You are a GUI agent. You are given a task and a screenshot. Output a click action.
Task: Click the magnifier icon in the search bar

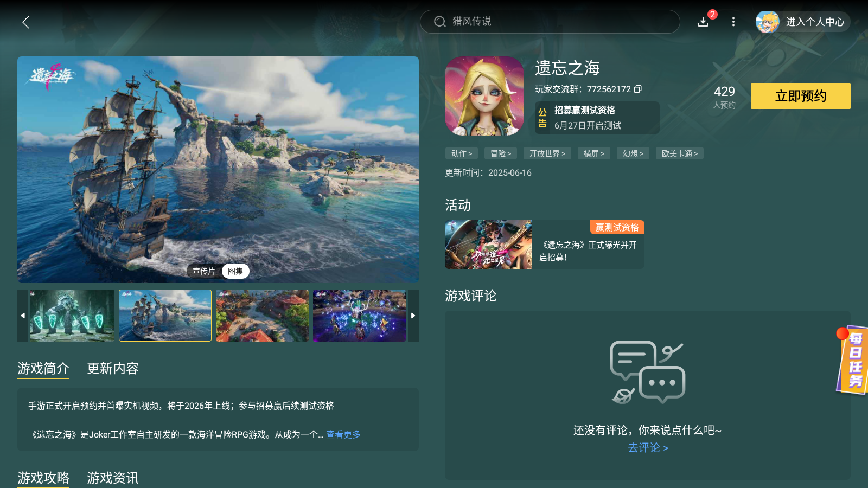coord(439,22)
